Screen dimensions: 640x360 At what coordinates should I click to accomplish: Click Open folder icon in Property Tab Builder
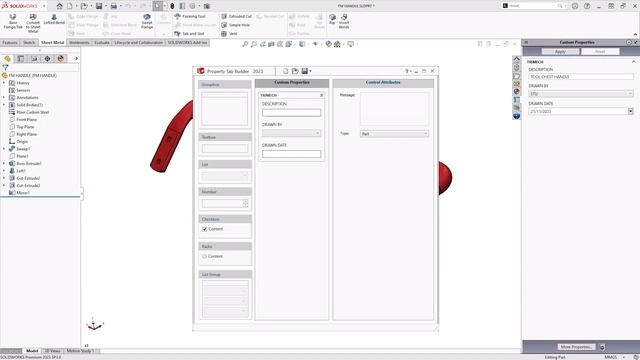295,71
